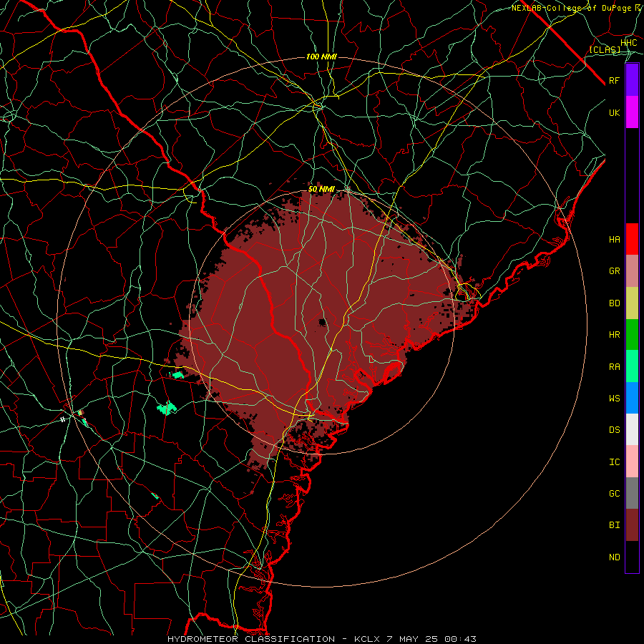This screenshot has height=644, width=644.
Task: Click the HR green legend swatch
Action: pos(632,335)
